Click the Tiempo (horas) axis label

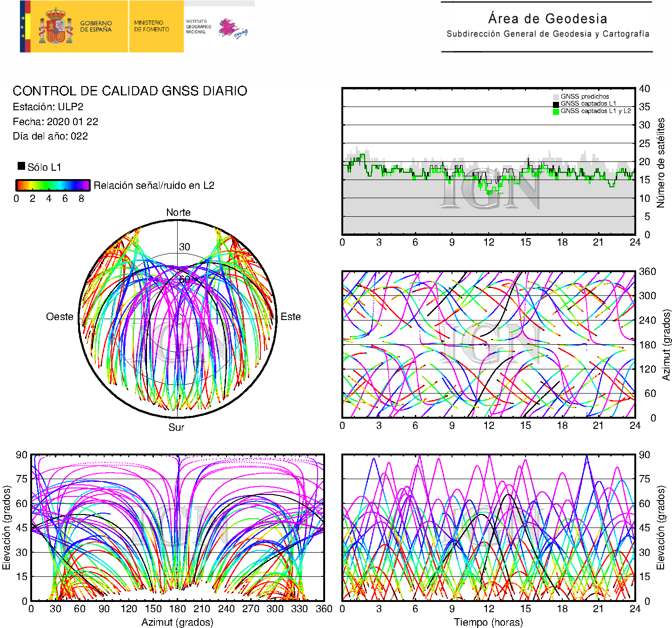click(488, 622)
